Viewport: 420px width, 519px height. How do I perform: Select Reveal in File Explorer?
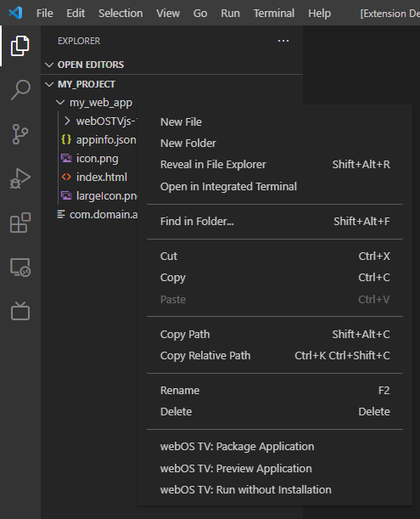click(x=275, y=165)
